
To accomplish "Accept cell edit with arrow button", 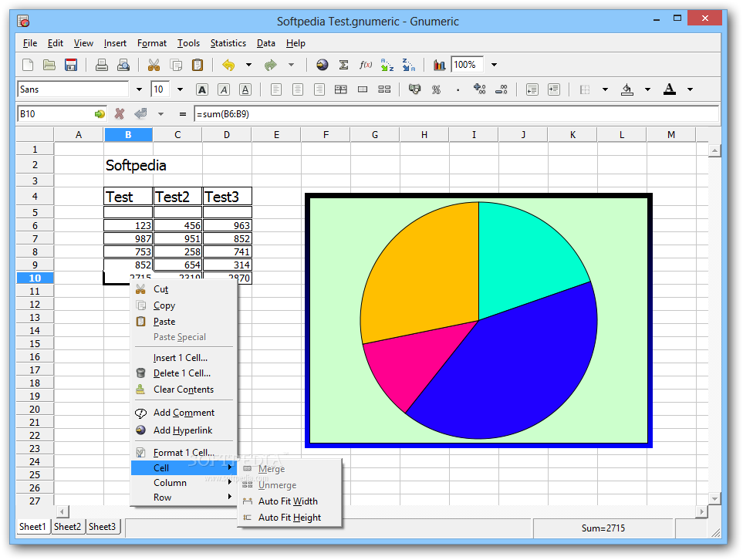I will (140, 113).
